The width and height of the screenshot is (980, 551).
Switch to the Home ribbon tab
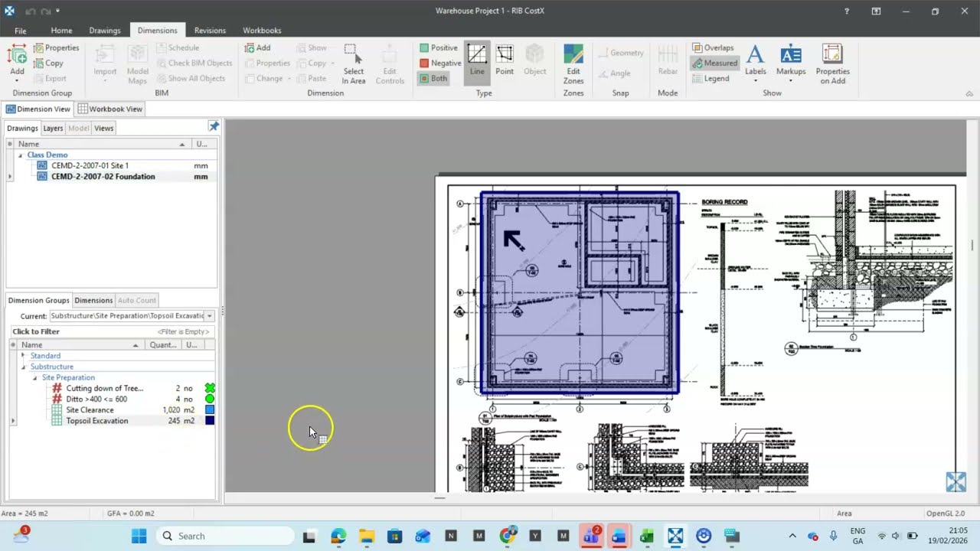(61, 31)
